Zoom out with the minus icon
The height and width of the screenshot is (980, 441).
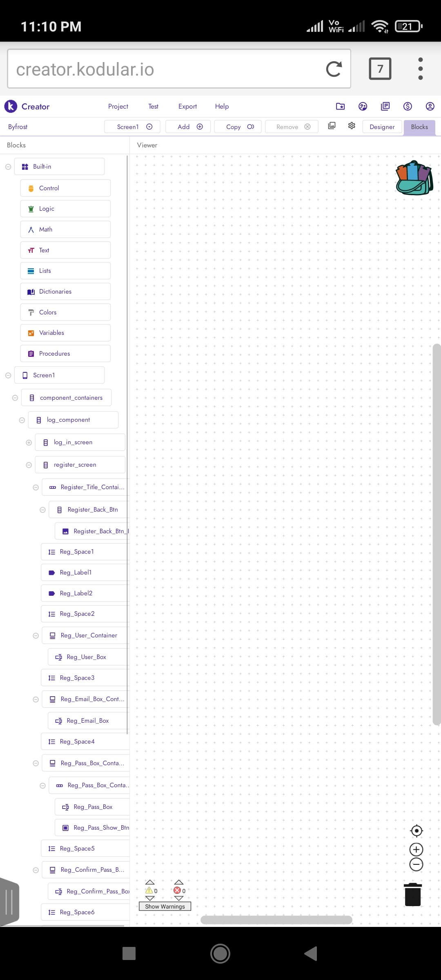416,864
